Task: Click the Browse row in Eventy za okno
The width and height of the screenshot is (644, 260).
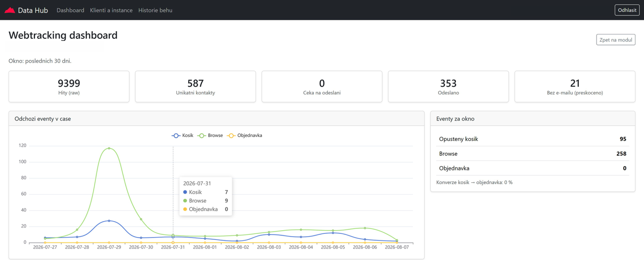Action: point(533,153)
